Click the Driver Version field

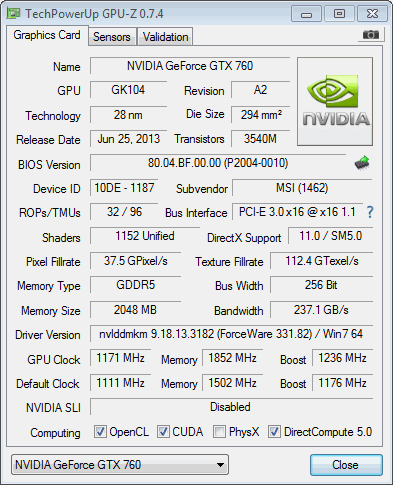tap(231, 334)
